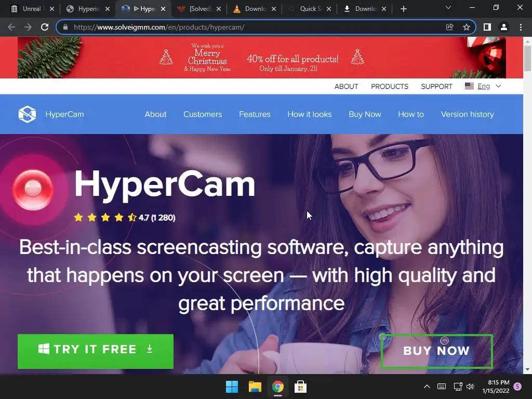Viewport: 532px width, 399px height.
Task: Open the Version history link
Action: tap(467, 114)
